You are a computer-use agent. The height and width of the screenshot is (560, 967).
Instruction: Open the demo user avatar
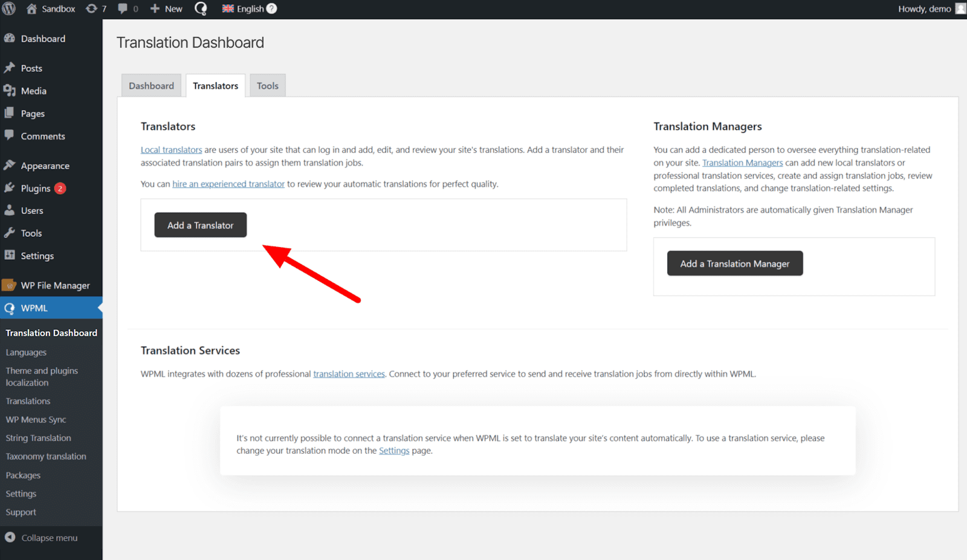click(x=960, y=8)
